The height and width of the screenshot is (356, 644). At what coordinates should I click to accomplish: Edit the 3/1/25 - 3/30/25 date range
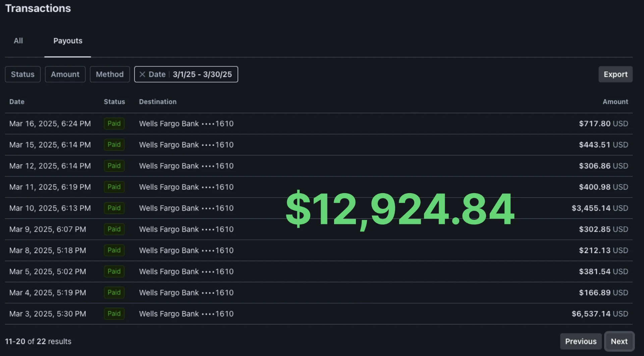tap(202, 74)
